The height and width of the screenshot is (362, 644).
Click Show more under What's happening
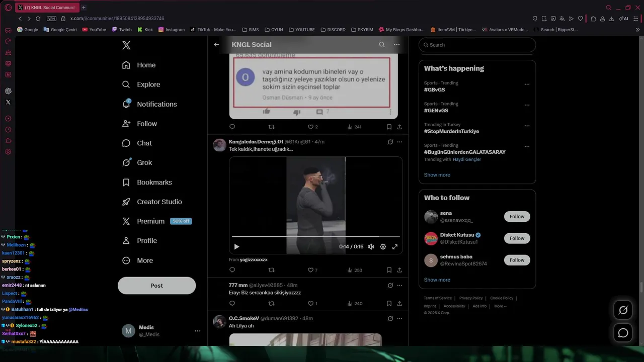coord(437,175)
